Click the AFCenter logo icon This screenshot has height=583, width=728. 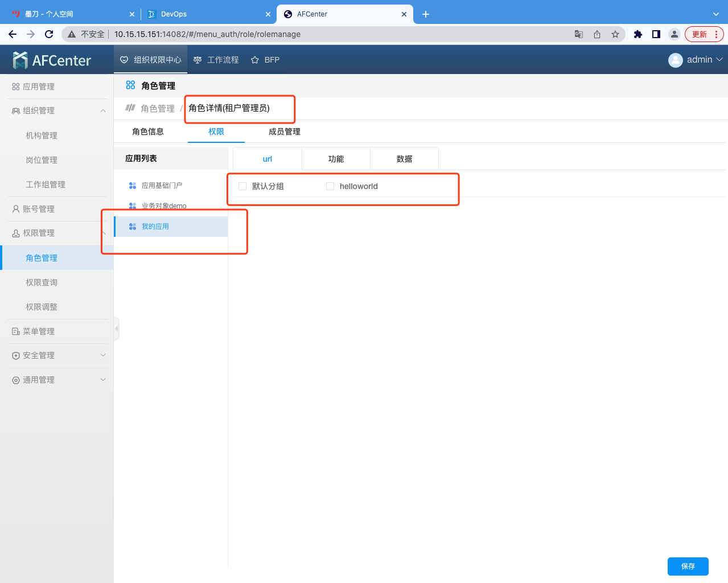click(20, 60)
